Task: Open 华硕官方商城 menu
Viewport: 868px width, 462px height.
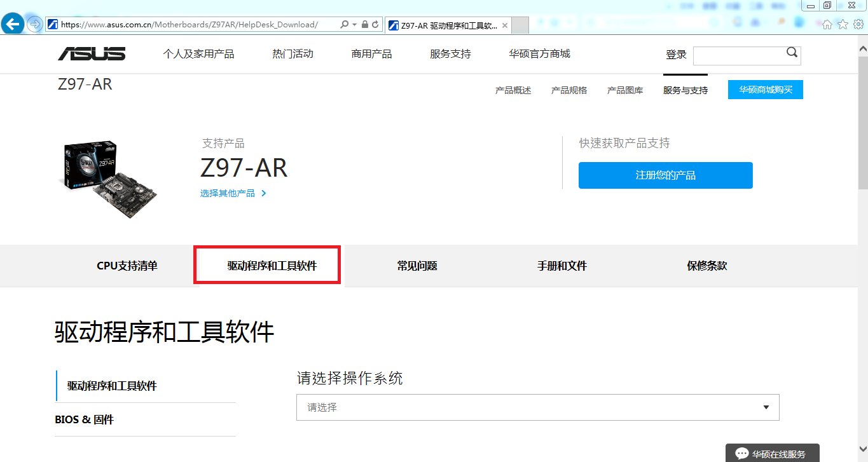Action: [x=539, y=54]
